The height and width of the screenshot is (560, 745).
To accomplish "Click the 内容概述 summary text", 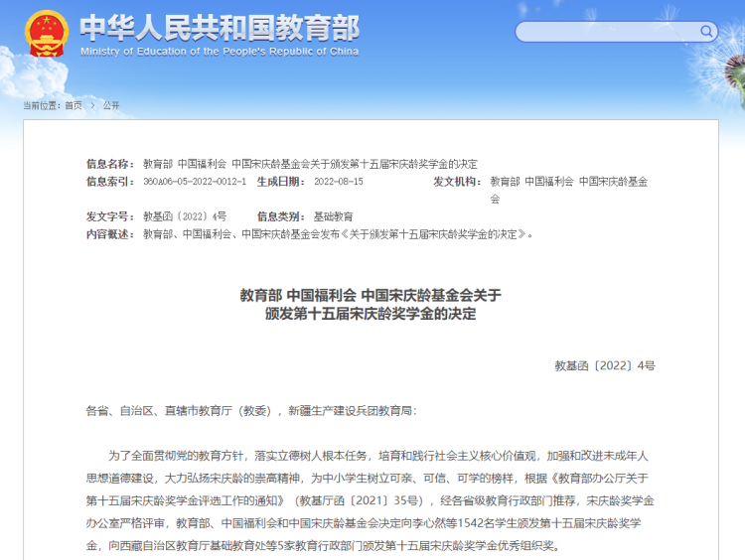I will click(x=338, y=233).
